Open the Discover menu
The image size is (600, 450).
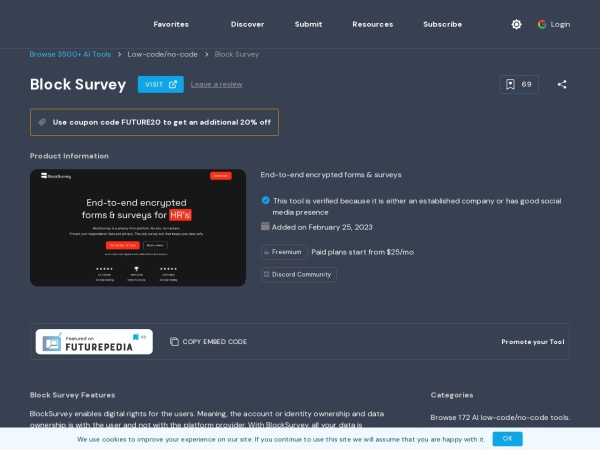[247, 24]
